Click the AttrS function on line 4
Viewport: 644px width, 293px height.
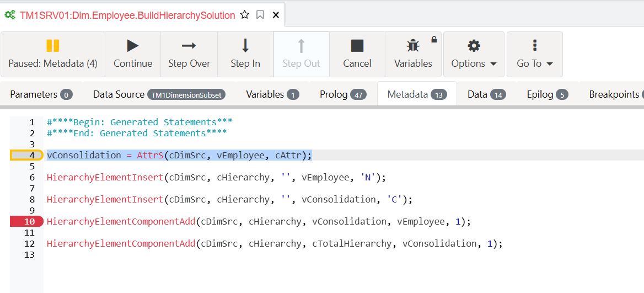coord(150,156)
